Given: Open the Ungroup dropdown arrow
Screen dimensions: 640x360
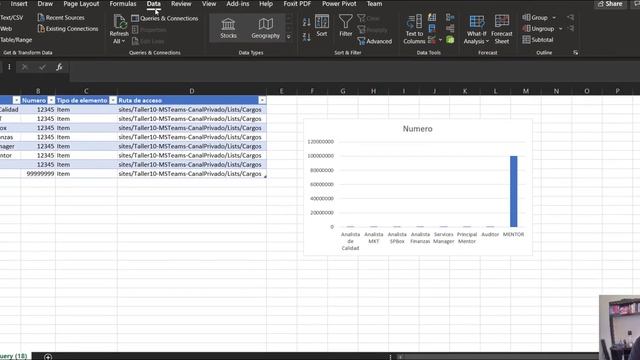Looking at the screenshot, I should tap(561, 29).
